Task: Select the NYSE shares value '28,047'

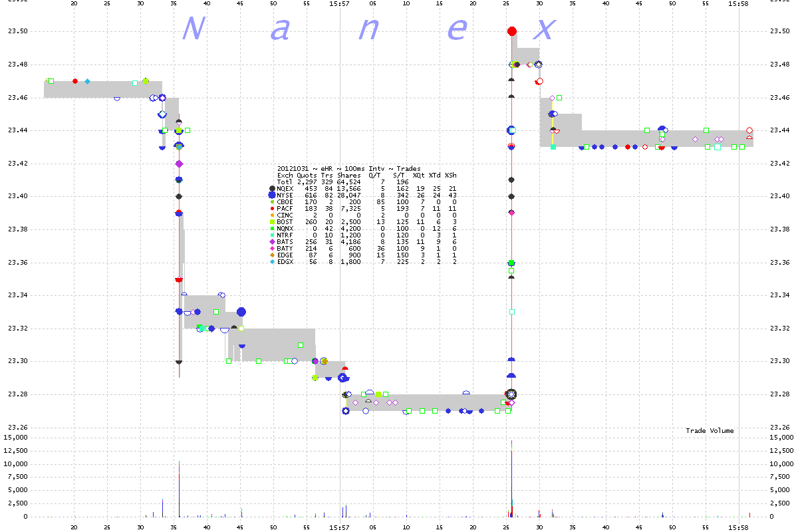Action: click(x=348, y=195)
